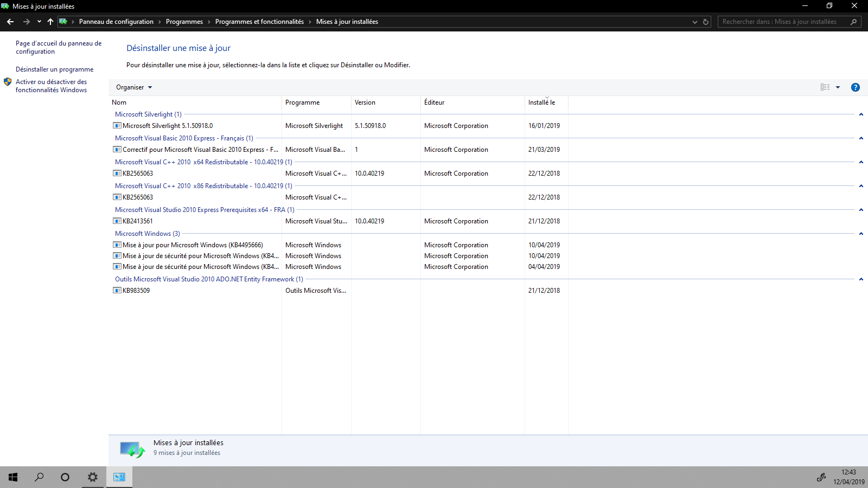Open Cortana circle on taskbar
The width and height of the screenshot is (868, 488).
pos(65,477)
